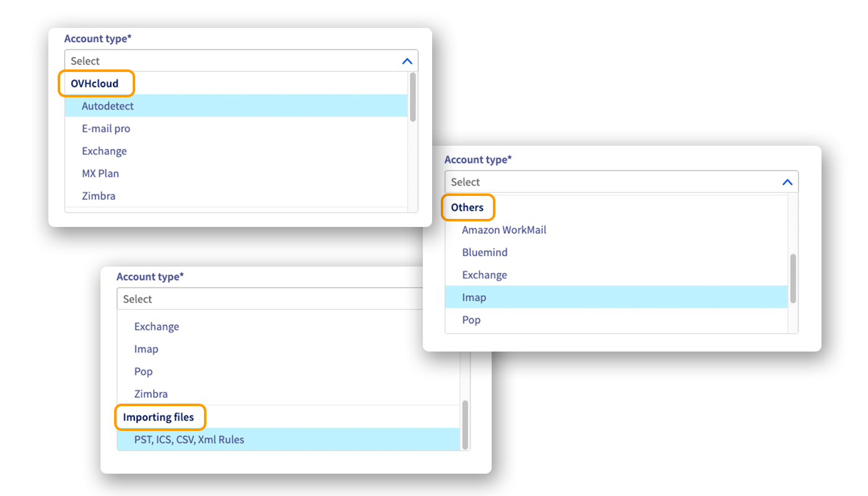Click the scrollbar thumb beside Importing files list
Viewport: 868px width, 496px height.
(465, 424)
